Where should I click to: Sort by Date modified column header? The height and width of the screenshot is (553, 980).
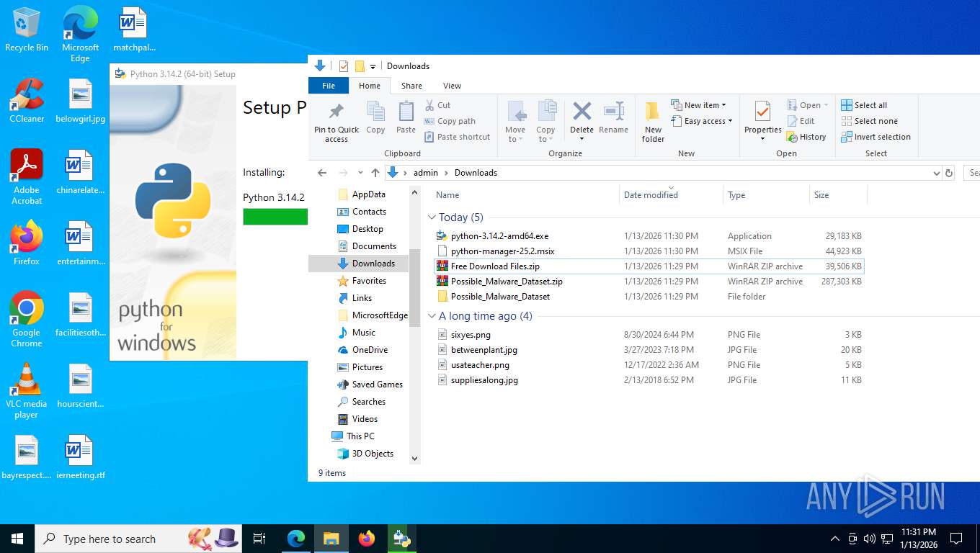(x=671, y=195)
